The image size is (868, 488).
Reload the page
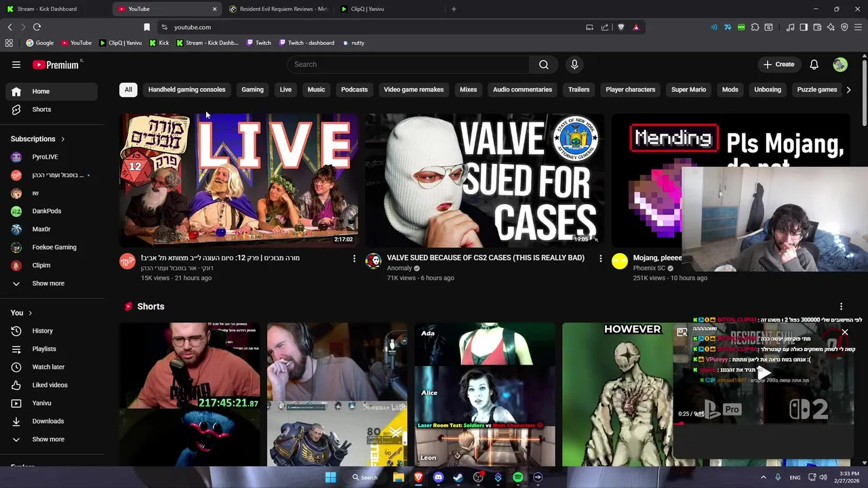pos(37,27)
